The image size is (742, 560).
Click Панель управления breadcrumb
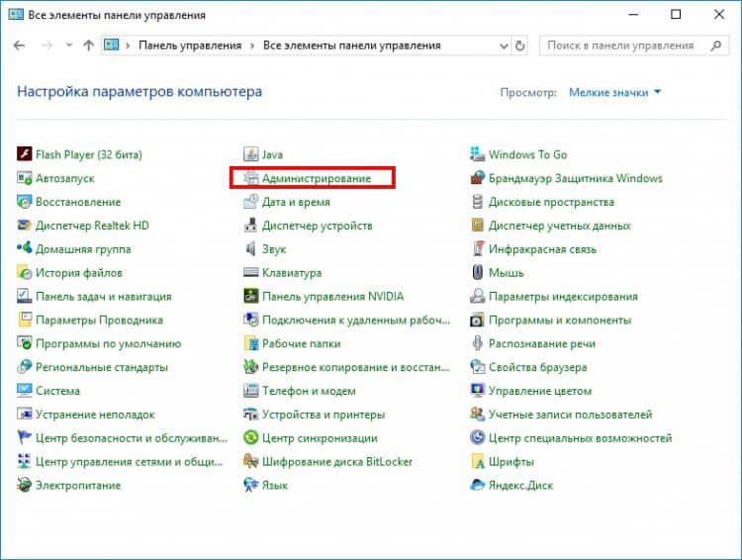tap(190, 46)
